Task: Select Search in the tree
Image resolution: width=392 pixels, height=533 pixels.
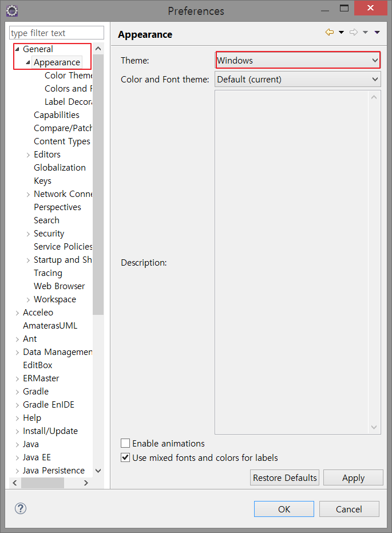Action: [x=46, y=220]
